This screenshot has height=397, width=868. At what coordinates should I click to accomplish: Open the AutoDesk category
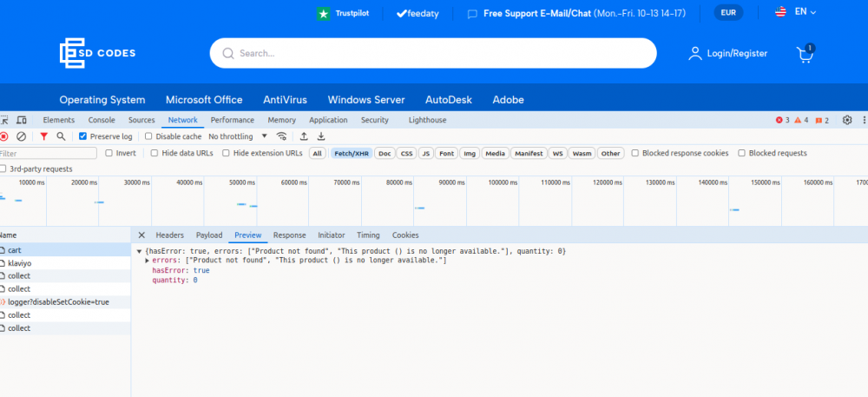pyautogui.click(x=449, y=100)
